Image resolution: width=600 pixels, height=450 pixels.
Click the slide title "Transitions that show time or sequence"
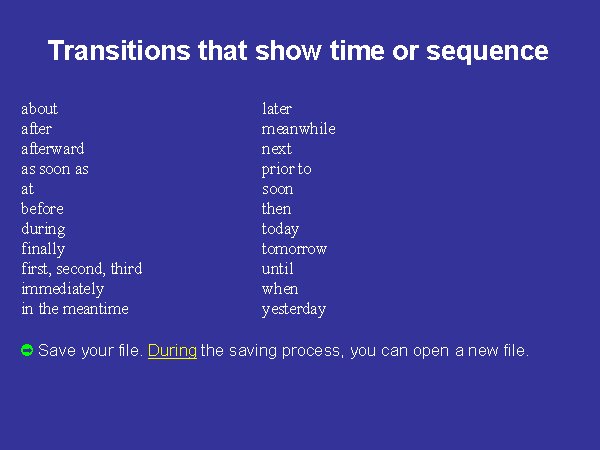pyautogui.click(x=298, y=51)
